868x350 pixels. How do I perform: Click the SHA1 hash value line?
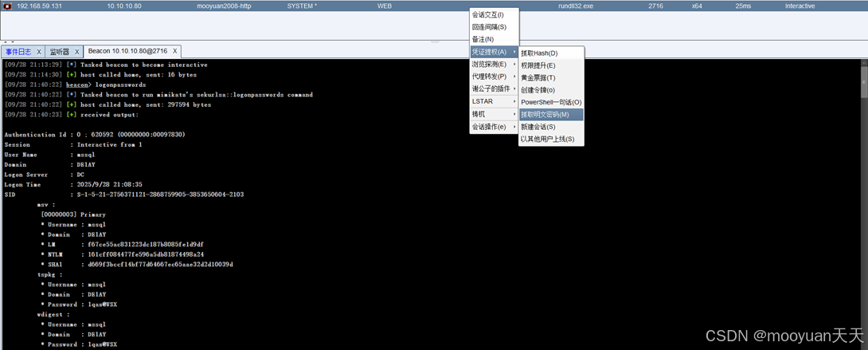pos(137,264)
